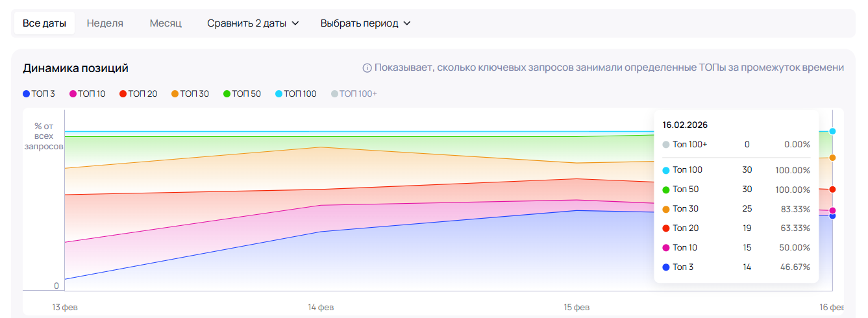
Task: Click the info icon beside chart description
Action: 367,67
